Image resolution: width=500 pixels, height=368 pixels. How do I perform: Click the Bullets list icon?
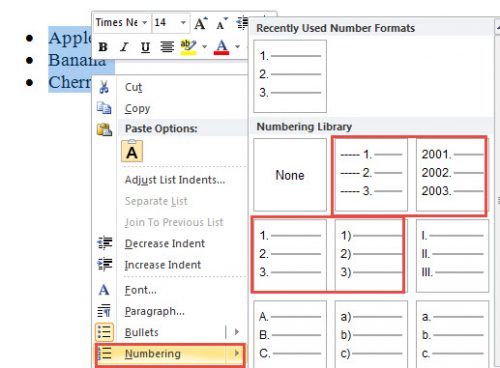pos(104,332)
